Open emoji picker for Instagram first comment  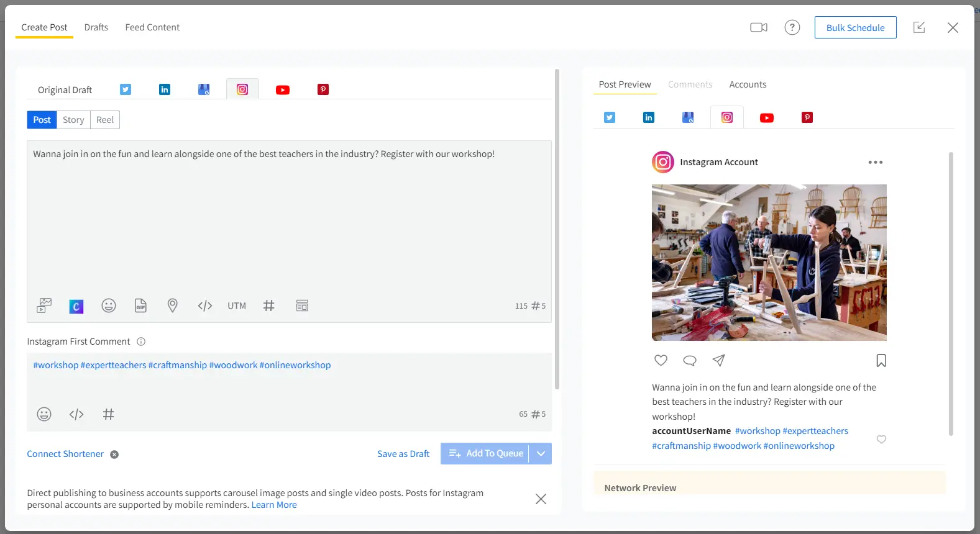(x=44, y=414)
